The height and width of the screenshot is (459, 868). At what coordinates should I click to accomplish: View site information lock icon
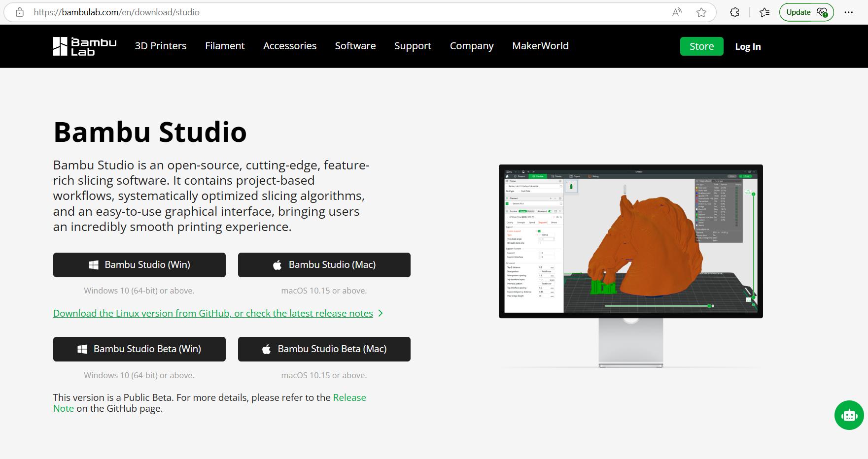(x=20, y=12)
